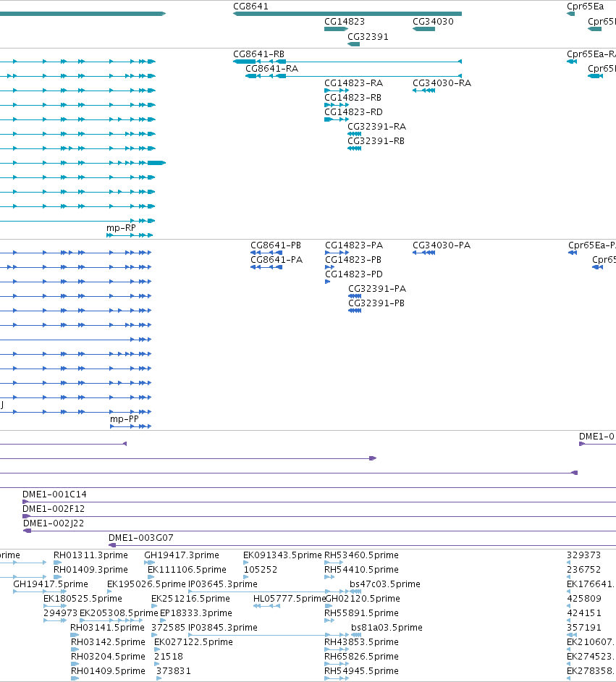Click EST bs81a03.5prime

pos(387,628)
